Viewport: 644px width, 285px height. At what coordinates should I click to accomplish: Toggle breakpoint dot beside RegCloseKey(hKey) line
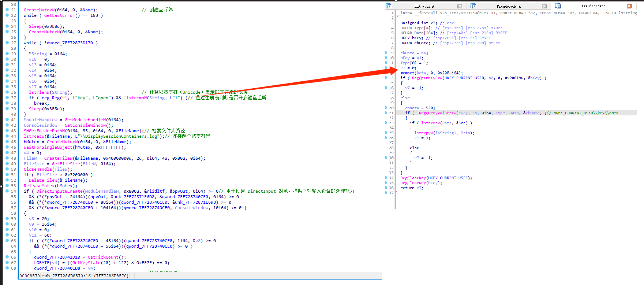[386, 183]
